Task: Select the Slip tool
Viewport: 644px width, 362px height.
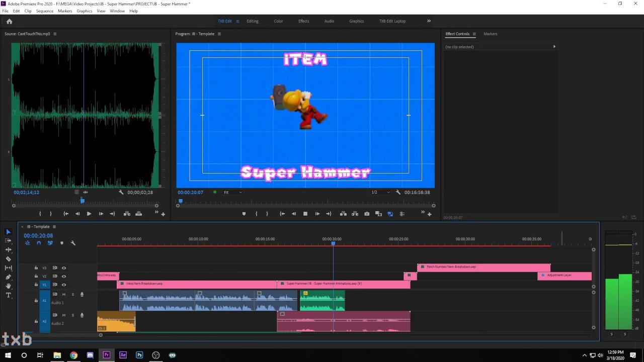Action: [x=8, y=268]
